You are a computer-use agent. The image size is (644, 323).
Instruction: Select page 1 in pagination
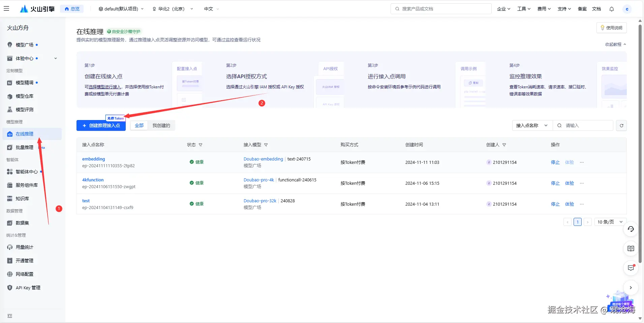578,222
